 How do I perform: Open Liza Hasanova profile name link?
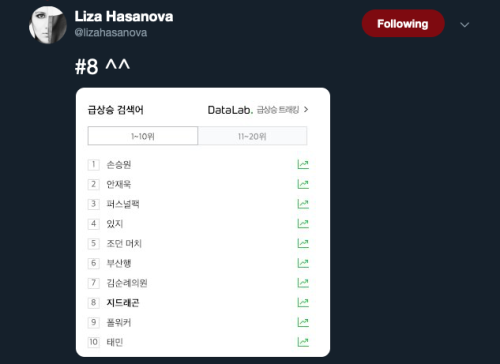tap(124, 16)
